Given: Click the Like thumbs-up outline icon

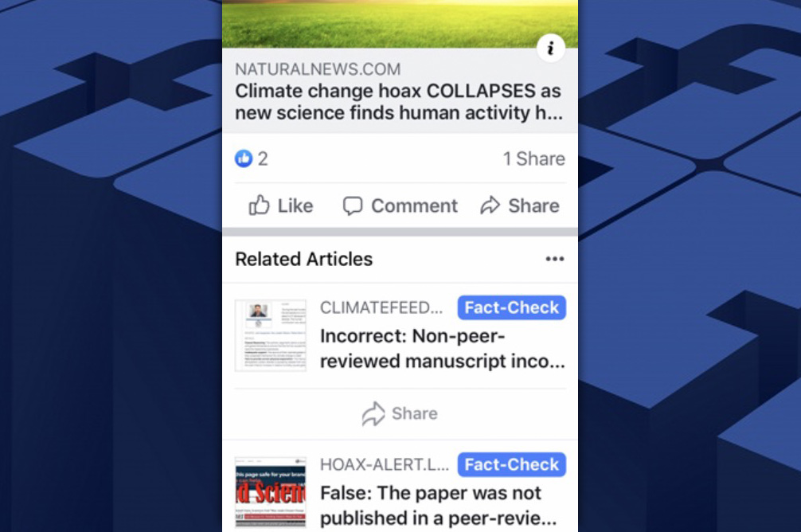Looking at the screenshot, I should pyautogui.click(x=259, y=205).
